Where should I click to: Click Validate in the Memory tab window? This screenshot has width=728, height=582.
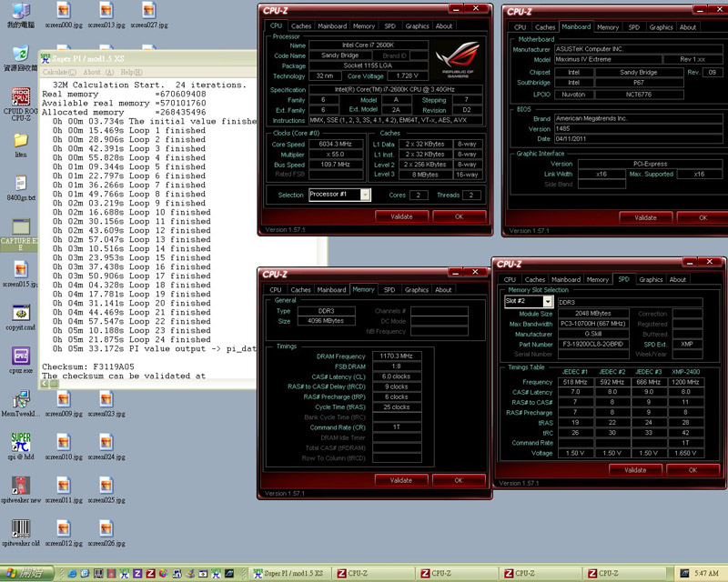click(x=400, y=480)
